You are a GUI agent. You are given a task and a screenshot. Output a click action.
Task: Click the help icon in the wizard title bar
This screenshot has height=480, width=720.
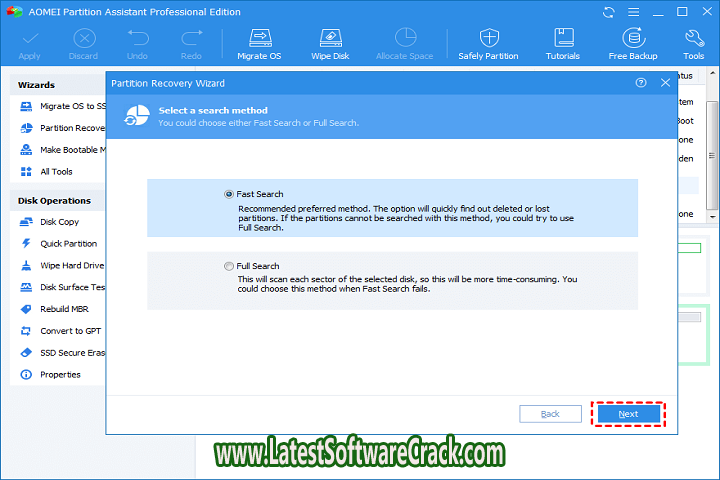pos(641,83)
